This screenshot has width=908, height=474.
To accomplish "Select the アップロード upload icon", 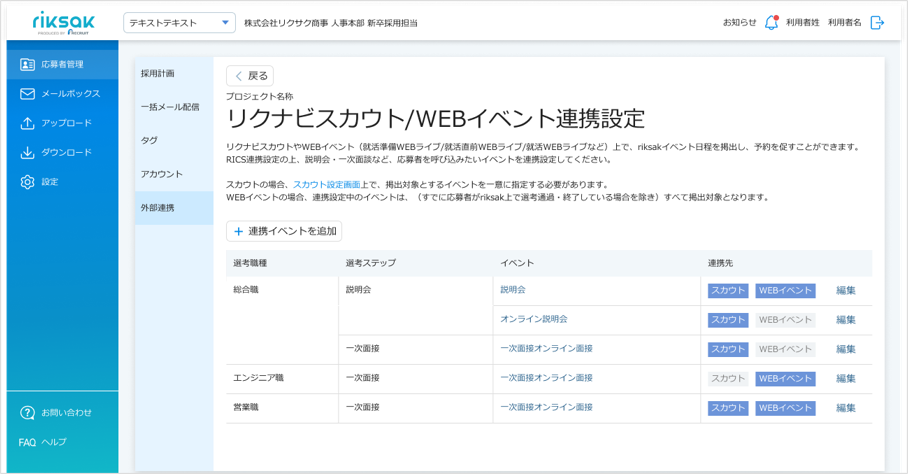I will 27,123.
